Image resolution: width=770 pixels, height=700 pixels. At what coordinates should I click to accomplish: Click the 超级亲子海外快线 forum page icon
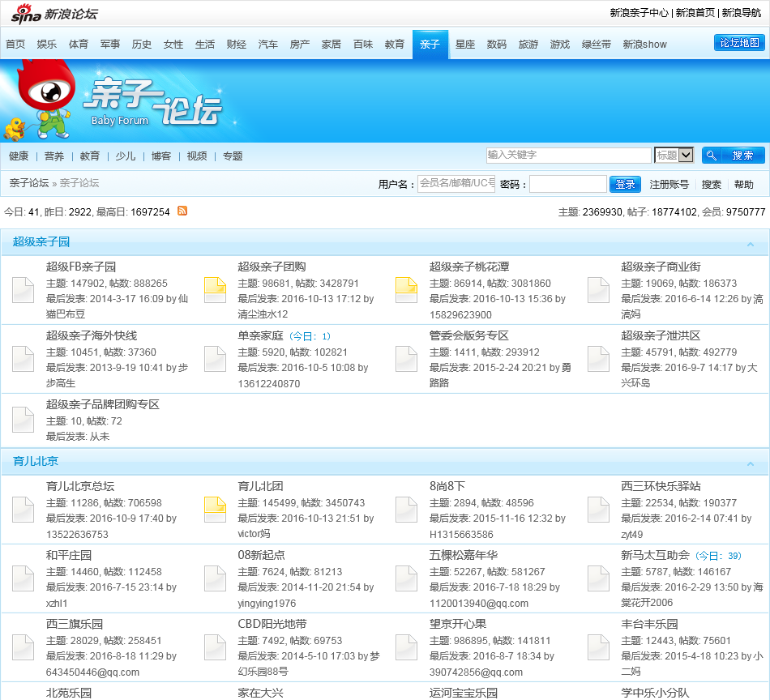[23, 359]
